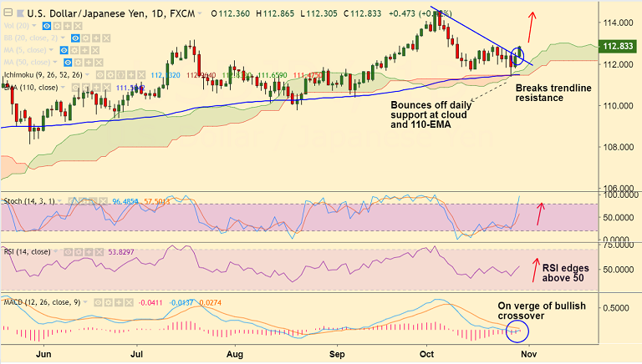Remove Ichimoku indicator with its X
The height and width of the screenshot is (364, 642).
pos(141,75)
